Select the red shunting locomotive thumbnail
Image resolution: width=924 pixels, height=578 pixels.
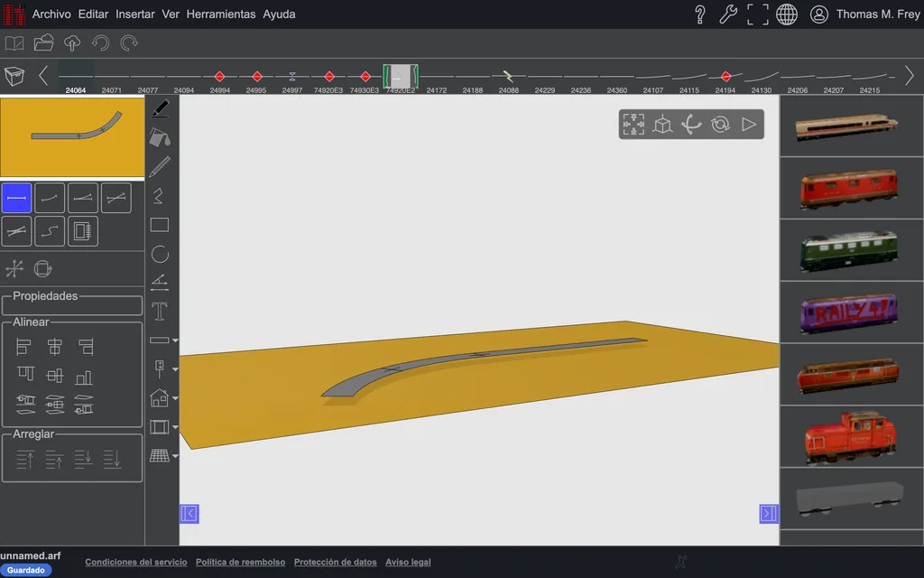coord(850,437)
